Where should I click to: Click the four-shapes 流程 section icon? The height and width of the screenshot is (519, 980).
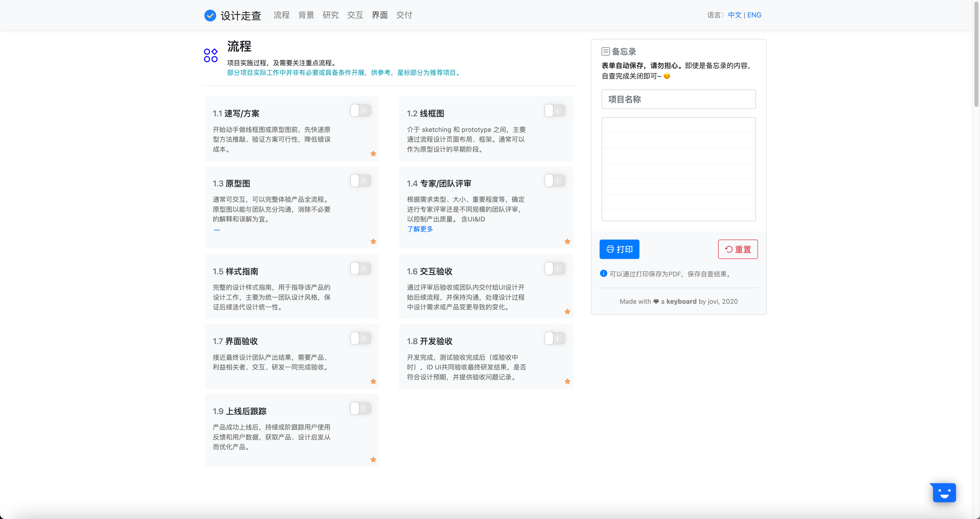[x=210, y=55]
